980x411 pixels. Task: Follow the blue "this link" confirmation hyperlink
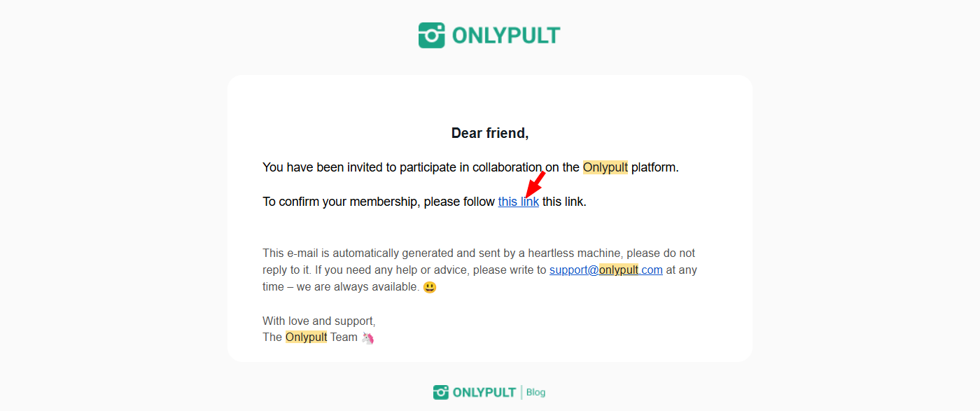pos(518,202)
